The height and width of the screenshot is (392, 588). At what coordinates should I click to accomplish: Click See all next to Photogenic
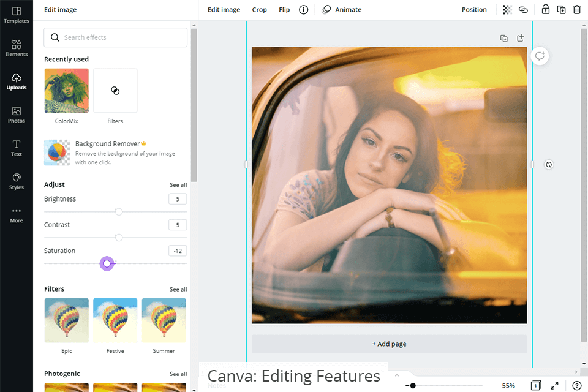pyautogui.click(x=178, y=374)
